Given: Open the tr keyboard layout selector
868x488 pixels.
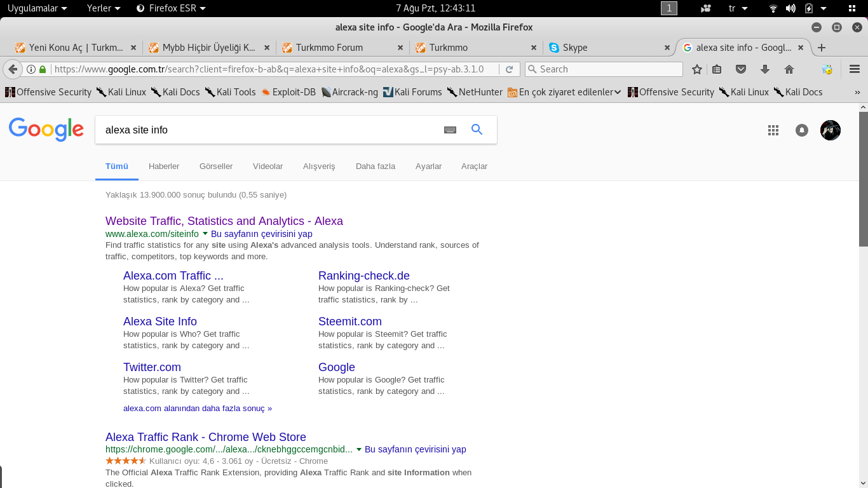Looking at the screenshot, I should tap(738, 8).
